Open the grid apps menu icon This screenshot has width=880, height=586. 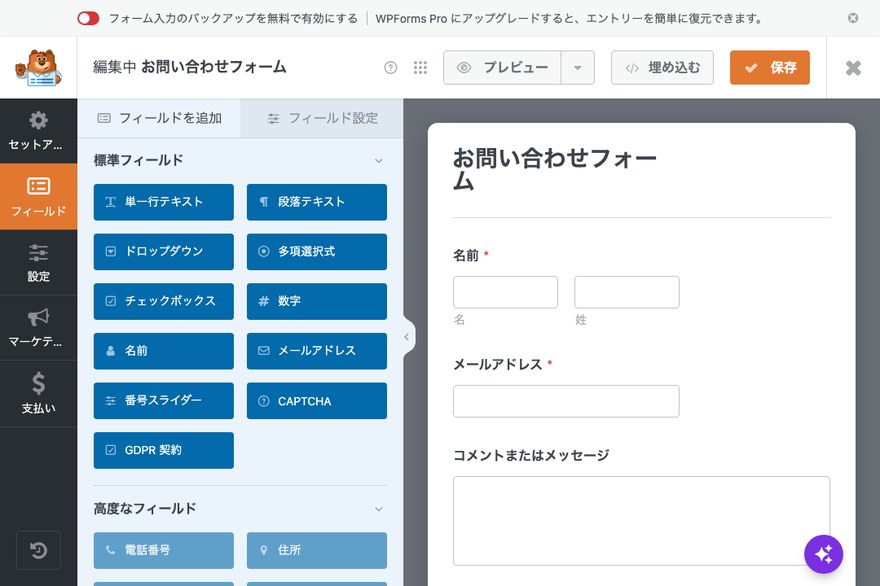tap(420, 68)
